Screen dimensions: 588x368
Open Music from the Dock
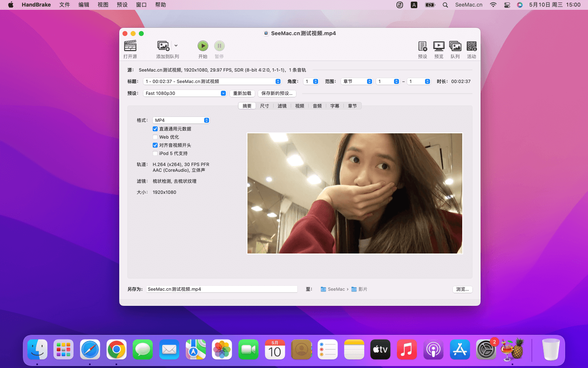(x=407, y=350)
